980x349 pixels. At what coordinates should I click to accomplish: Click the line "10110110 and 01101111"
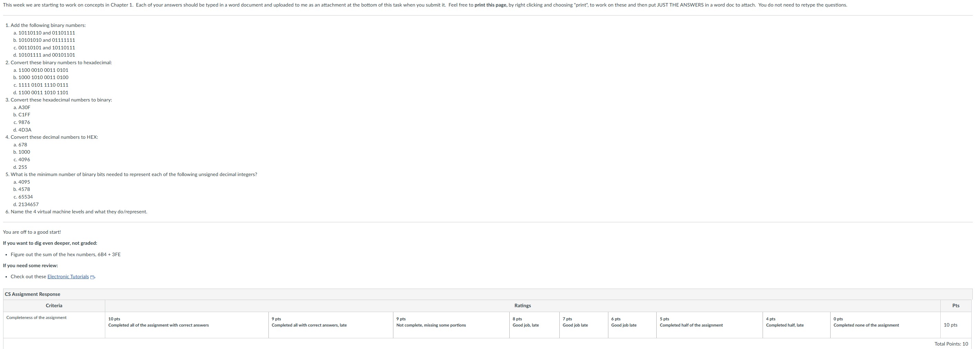(x=47, y=33)
